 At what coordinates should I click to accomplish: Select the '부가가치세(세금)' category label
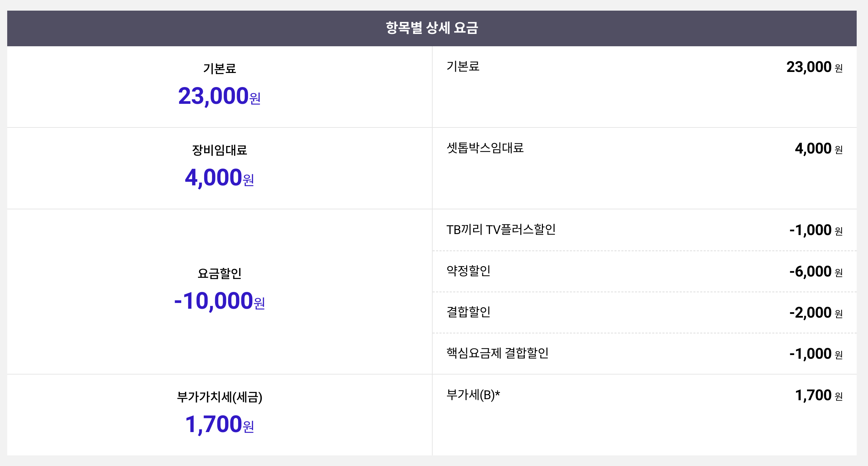[x=219, y=397]
